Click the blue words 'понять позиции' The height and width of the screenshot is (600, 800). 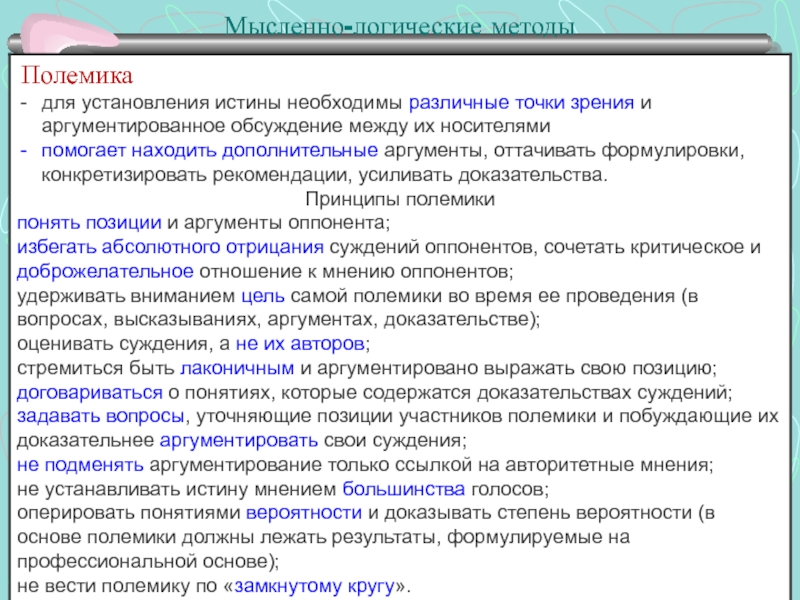coord(89,223)
